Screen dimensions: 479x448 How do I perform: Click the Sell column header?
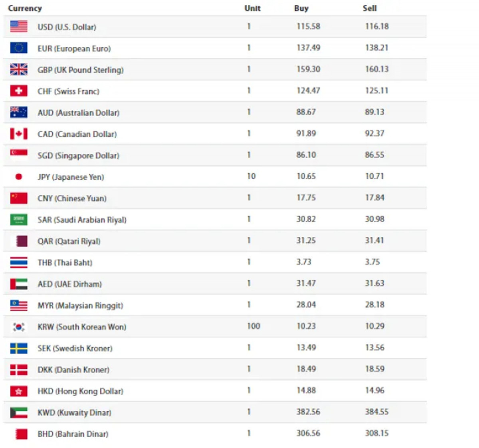coord(370,8)
